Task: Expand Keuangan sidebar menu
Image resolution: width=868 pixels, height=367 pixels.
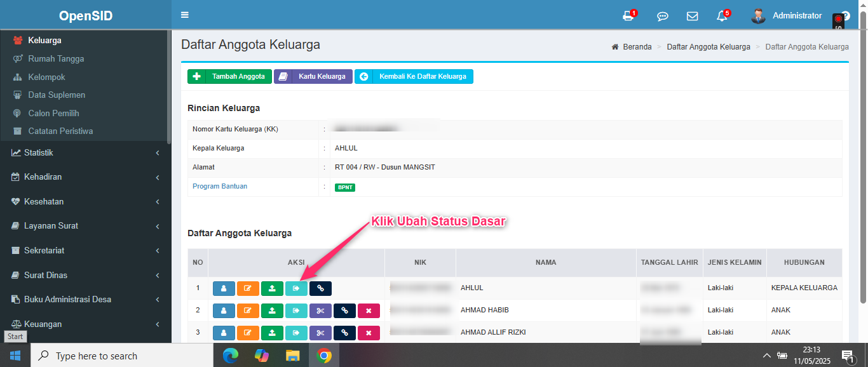Action: click(86, 324)
